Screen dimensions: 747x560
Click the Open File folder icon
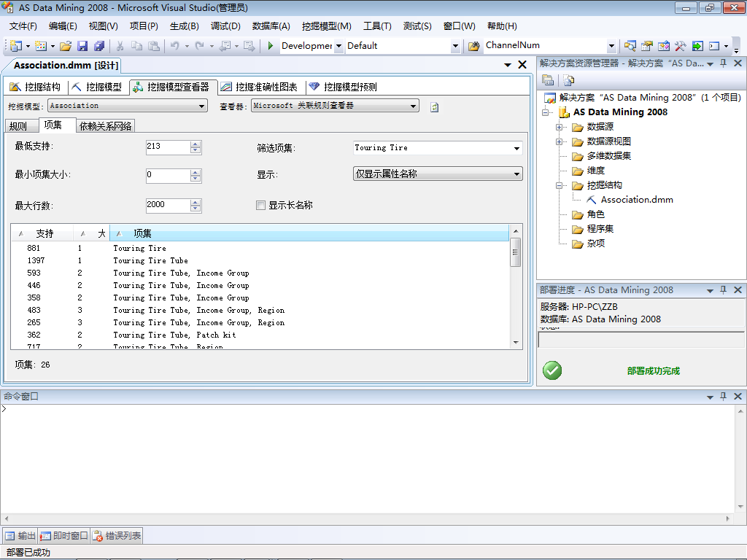[66, 46]
